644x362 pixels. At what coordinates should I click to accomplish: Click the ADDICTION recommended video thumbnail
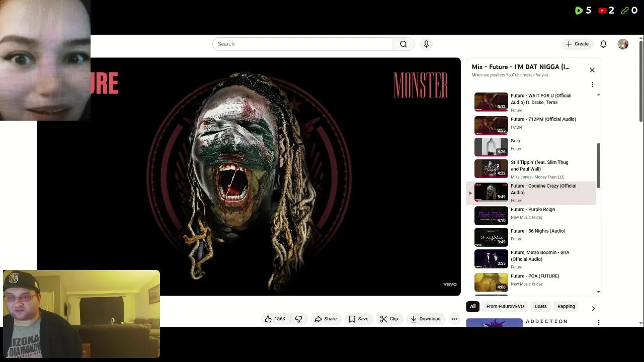pyautogui.click(x=494, y=323)
